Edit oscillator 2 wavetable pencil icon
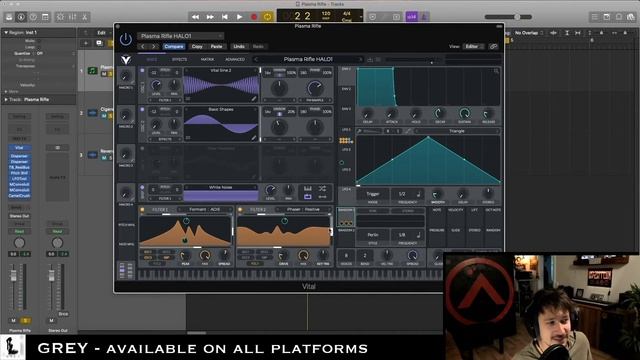 point(254,138)
